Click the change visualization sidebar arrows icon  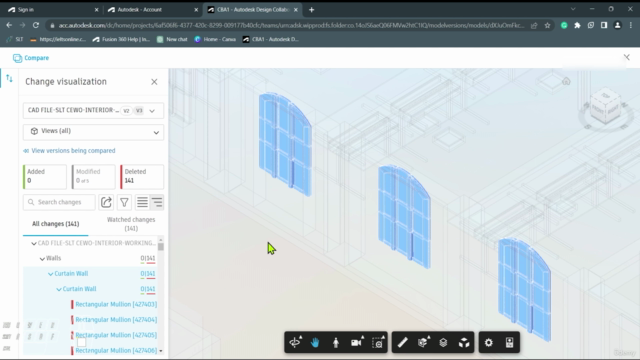click(9, 78)
